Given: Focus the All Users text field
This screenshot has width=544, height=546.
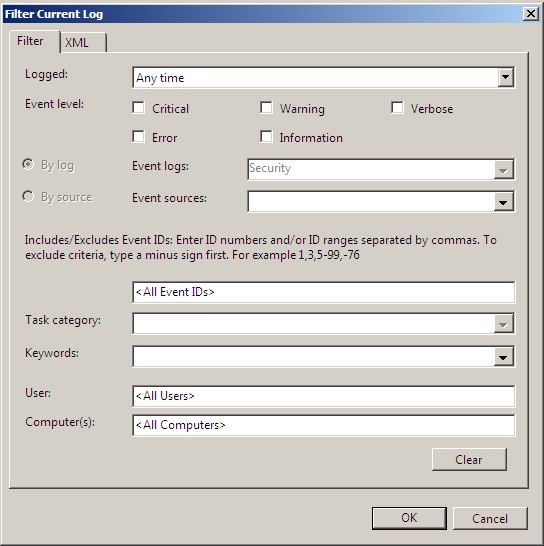Looking at the screenshot, I should click(x=324, y=396).
